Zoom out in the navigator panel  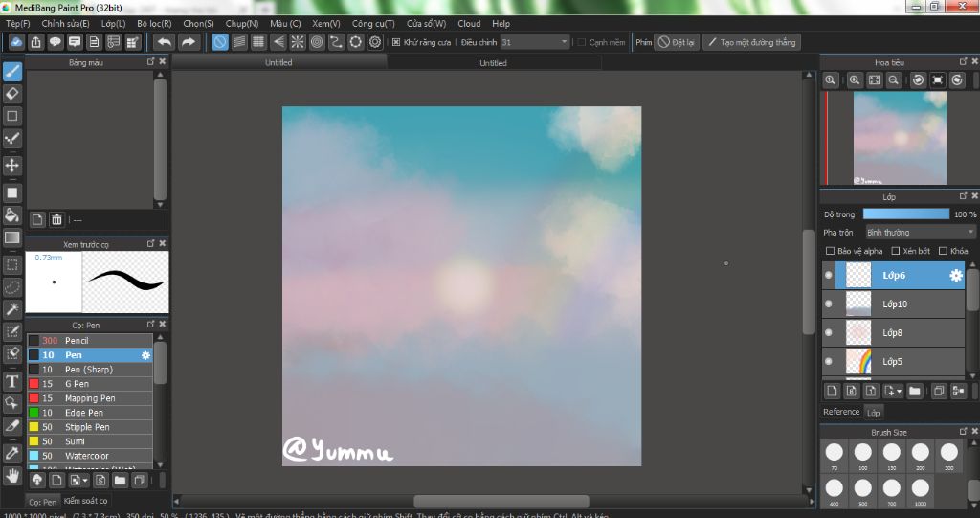point(894,80)
